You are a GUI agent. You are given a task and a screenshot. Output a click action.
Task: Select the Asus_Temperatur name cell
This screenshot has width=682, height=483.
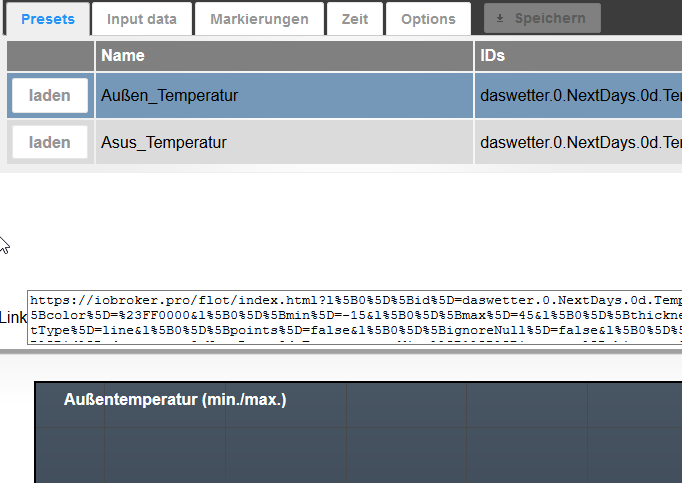click(x=284, y=142)
